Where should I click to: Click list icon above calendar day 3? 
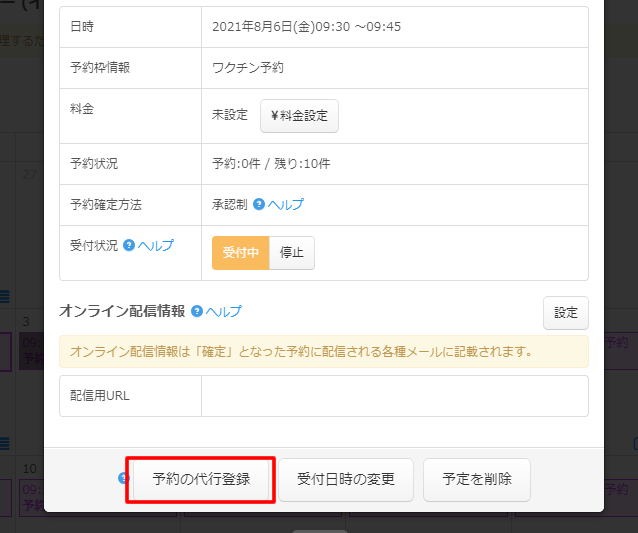4,296
